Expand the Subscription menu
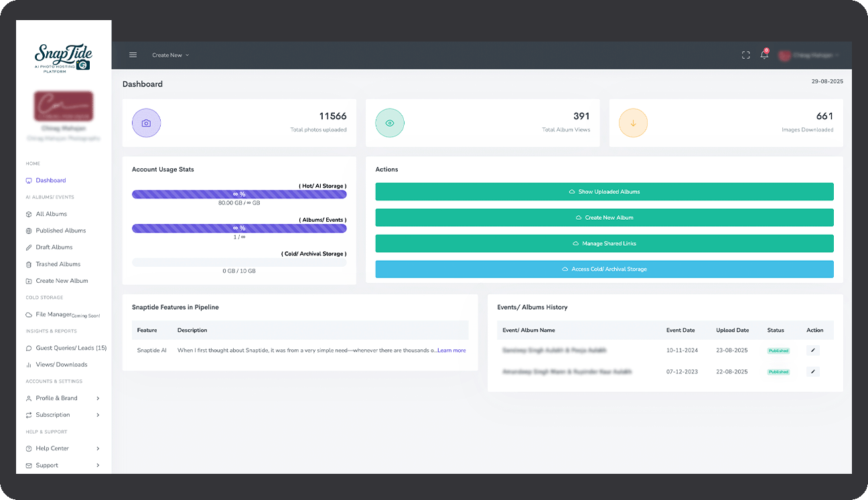 click(63, 415)
